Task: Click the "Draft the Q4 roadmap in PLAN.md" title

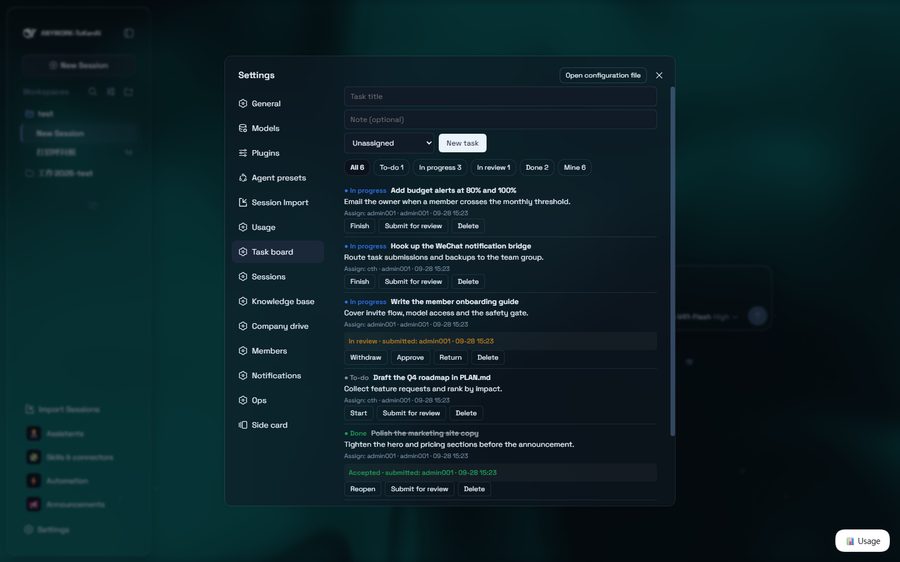Action: tap(432, 377)
